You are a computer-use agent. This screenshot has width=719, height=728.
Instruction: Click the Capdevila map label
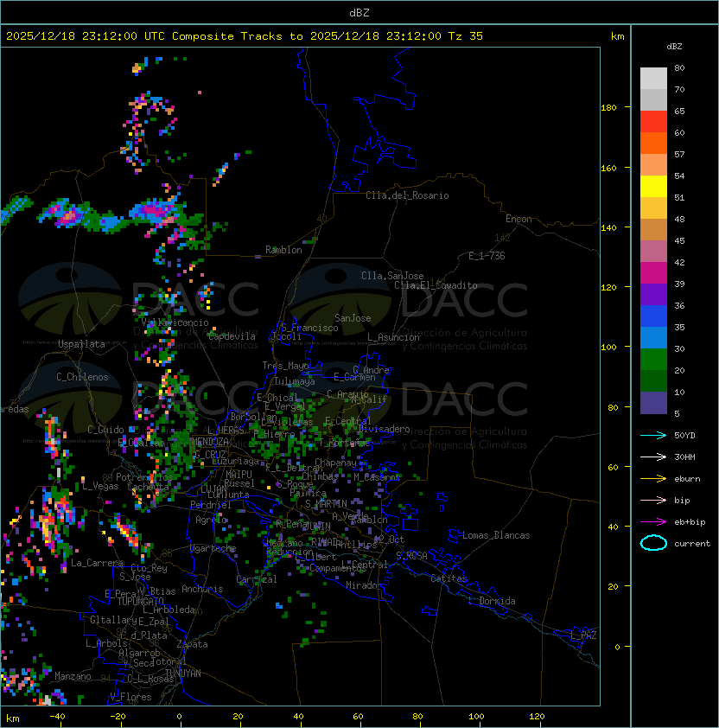pyautogui.click(x=232, y=336)
